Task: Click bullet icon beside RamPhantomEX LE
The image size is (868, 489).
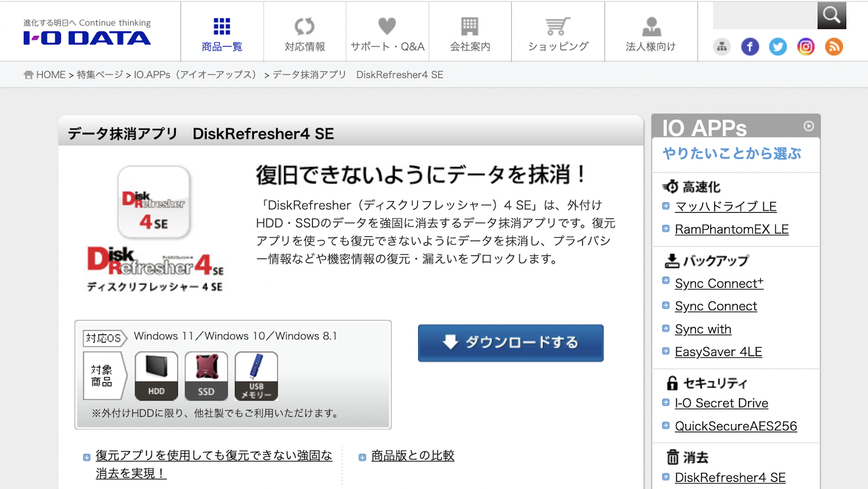Action: (x=666, y=229)
